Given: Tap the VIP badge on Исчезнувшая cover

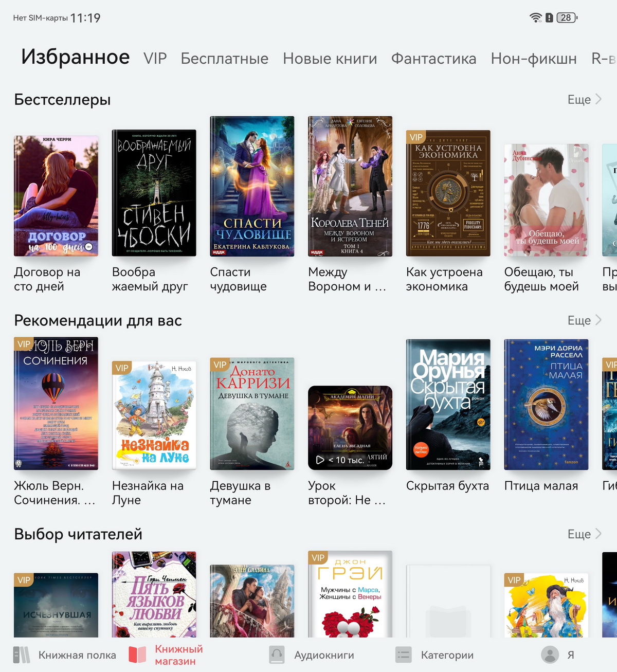Looking at the screenshot, I should pyautogui.click(x=24, y=579).
